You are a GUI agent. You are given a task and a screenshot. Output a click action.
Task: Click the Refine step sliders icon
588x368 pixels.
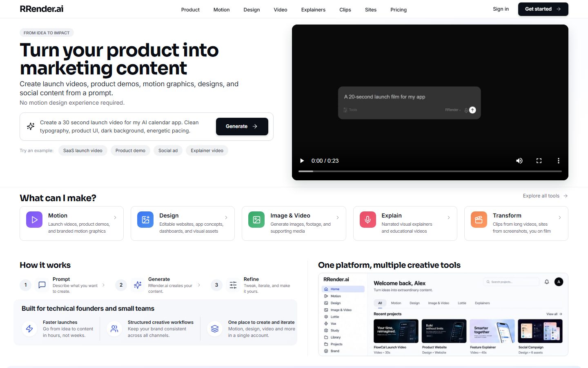click(233, 285)
